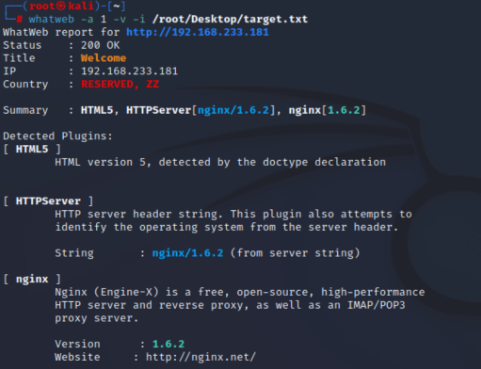Click the /root/Desktop/target.txt file path

tap(230, 19)
